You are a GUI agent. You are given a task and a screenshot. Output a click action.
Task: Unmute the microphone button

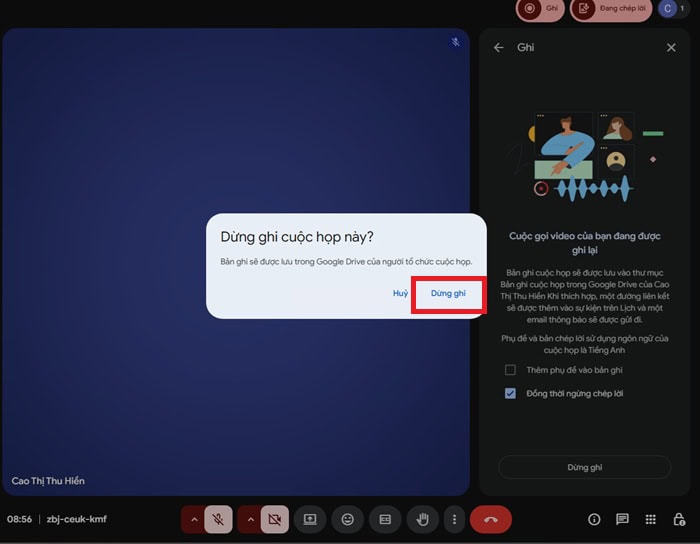coord(219,519)
